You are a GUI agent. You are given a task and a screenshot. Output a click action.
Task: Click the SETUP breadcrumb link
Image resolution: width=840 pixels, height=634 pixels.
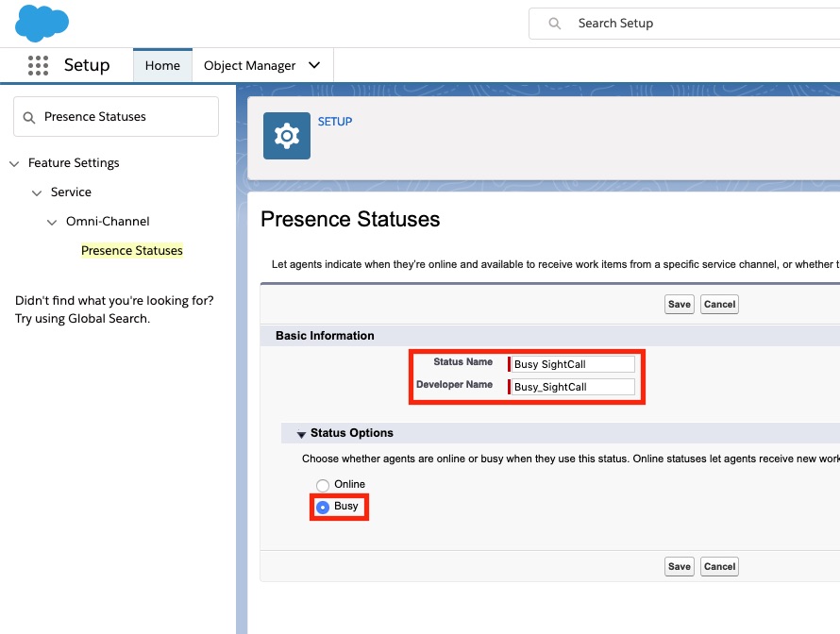(x=335, y=122)
